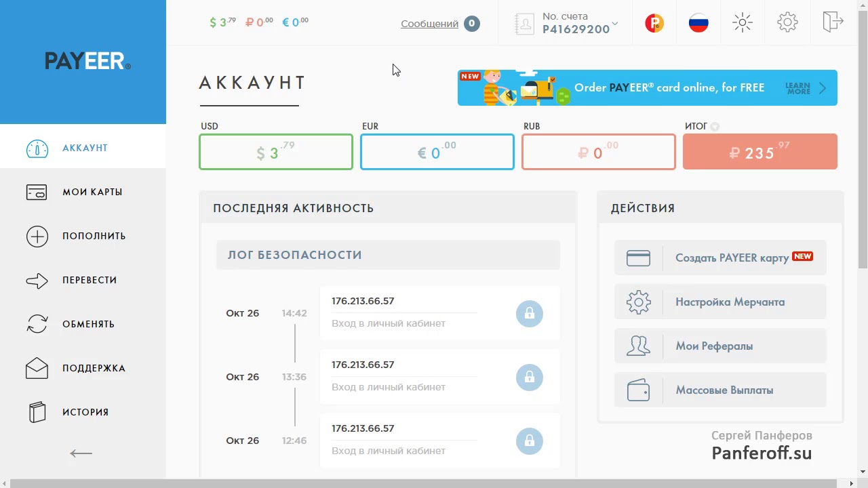
Task: Open Массовые Выплаты action
Action: (x=720, y=390)
